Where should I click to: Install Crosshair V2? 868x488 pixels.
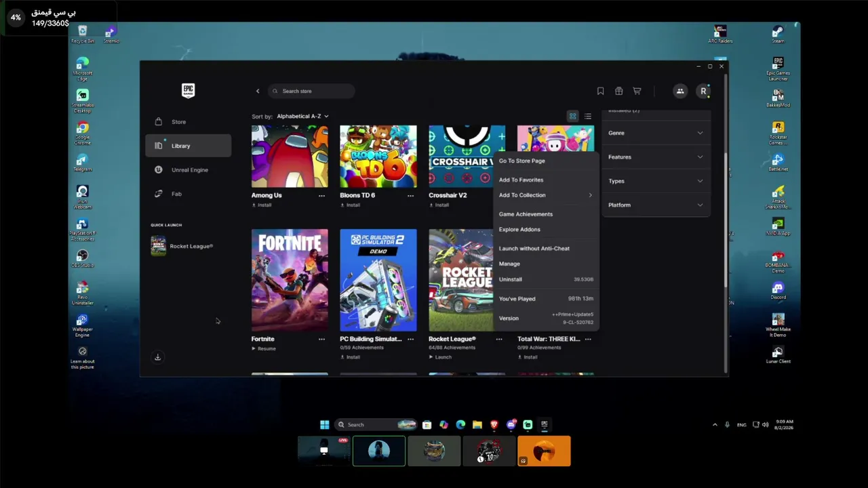click(439, 205)
